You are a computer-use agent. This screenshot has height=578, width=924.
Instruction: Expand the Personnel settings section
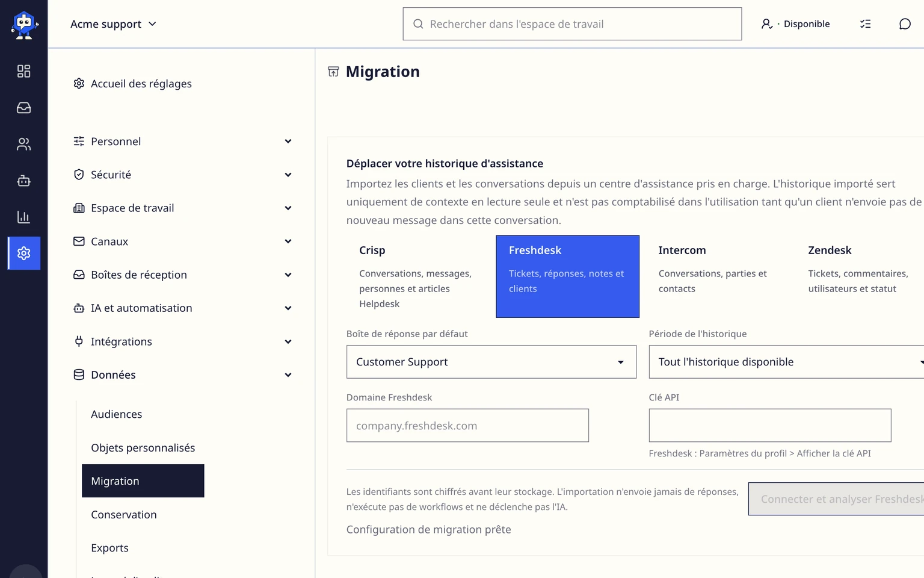tap(183, 141)
